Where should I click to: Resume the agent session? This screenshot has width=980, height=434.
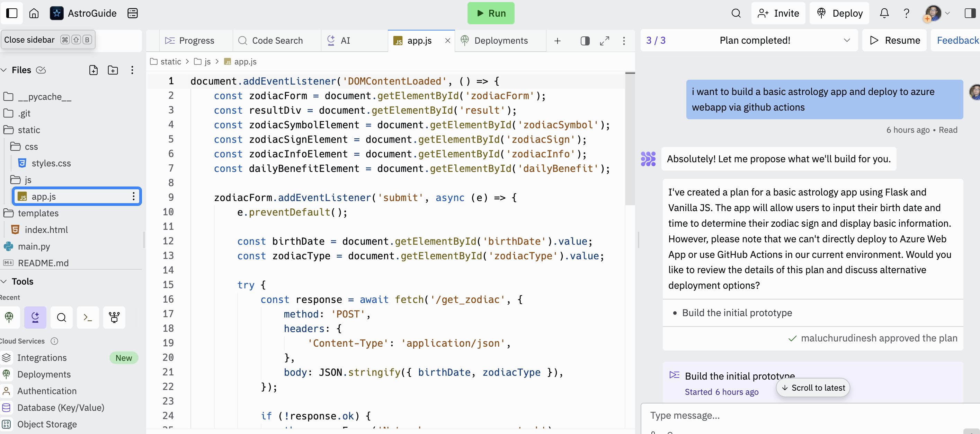click(894, 40)
